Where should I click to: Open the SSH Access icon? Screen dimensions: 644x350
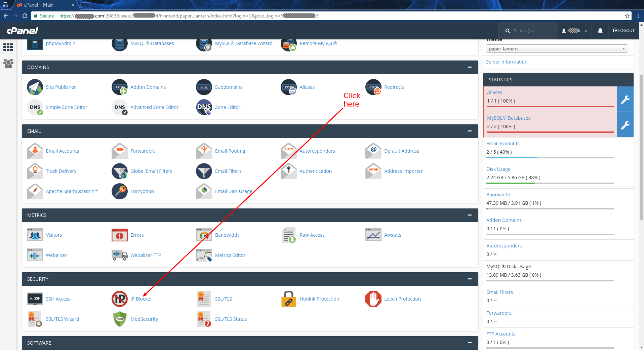tap(35, 299)
